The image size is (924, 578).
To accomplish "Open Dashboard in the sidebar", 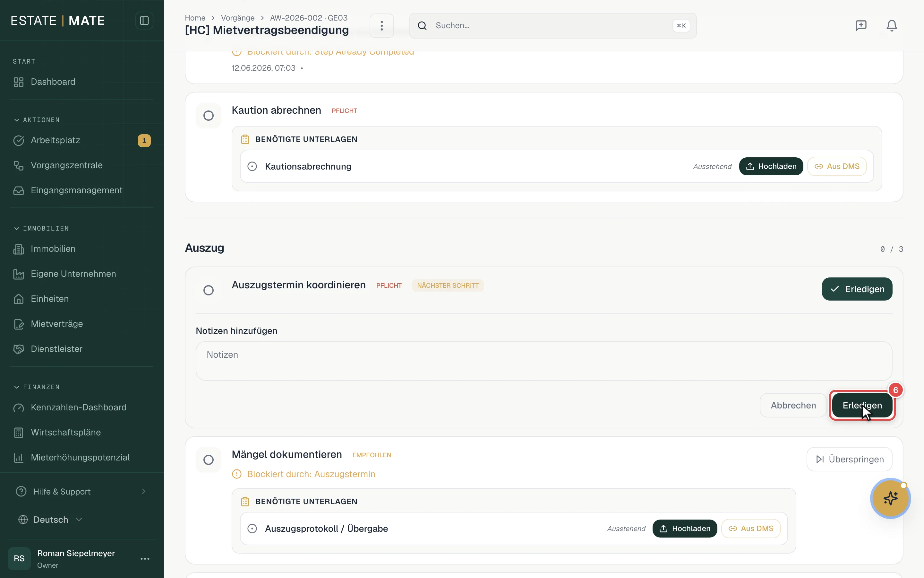I will (x=82, y=82).
